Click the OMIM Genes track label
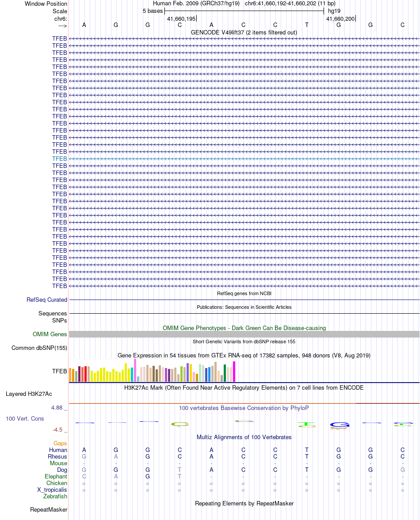Screen dimensions: 420x520 click(x=50, y=334)
